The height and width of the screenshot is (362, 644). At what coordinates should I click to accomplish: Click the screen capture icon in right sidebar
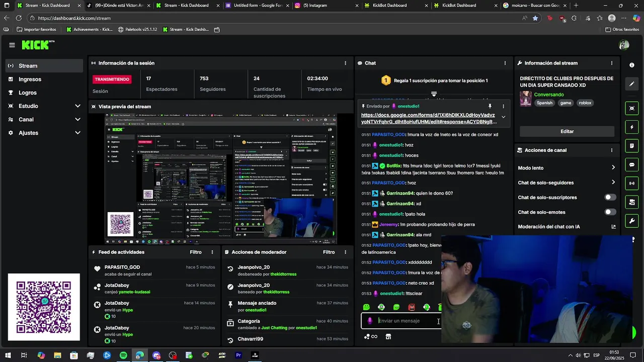631,108
